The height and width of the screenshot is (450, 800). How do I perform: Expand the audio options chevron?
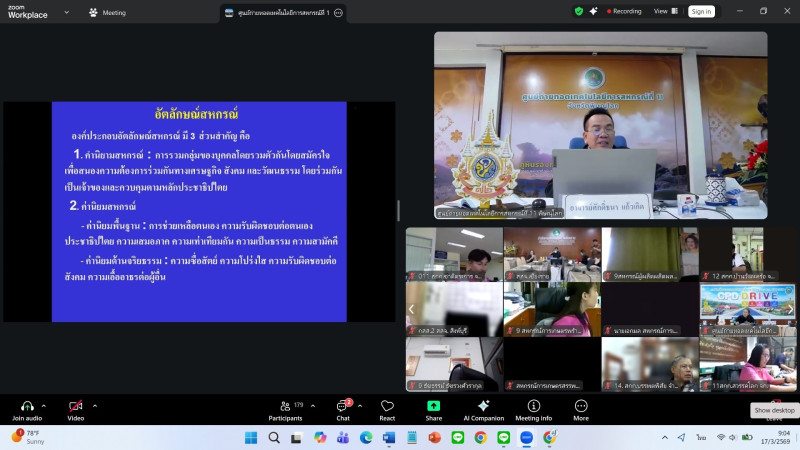[x=46, y=405]
